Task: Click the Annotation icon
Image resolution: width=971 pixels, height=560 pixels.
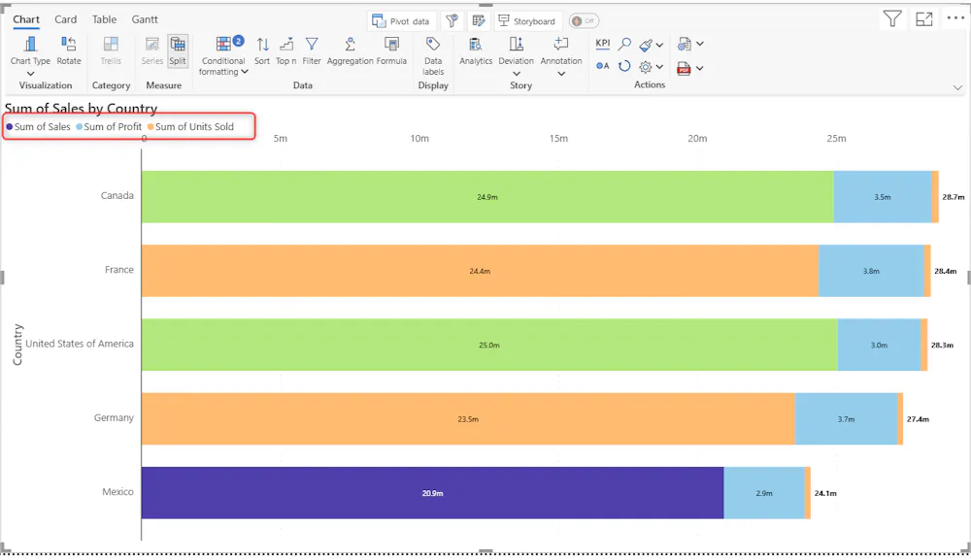Action: point(561,44)
